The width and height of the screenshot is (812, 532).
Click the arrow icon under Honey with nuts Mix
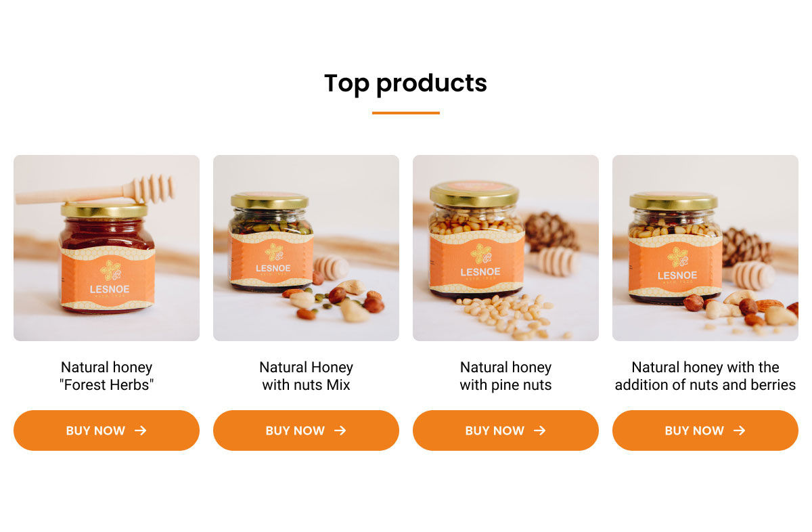click(340, 430)
